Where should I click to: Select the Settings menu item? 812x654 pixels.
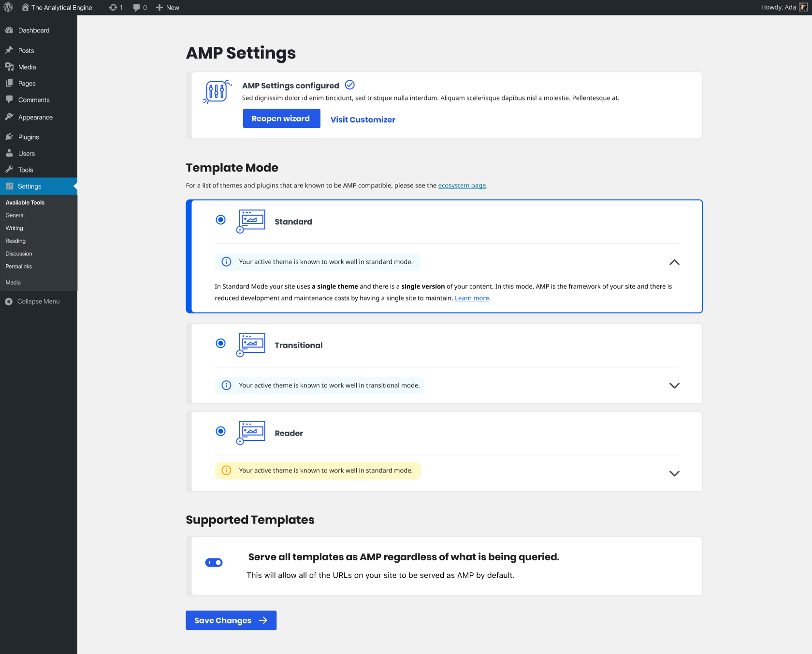coord(39,186)
